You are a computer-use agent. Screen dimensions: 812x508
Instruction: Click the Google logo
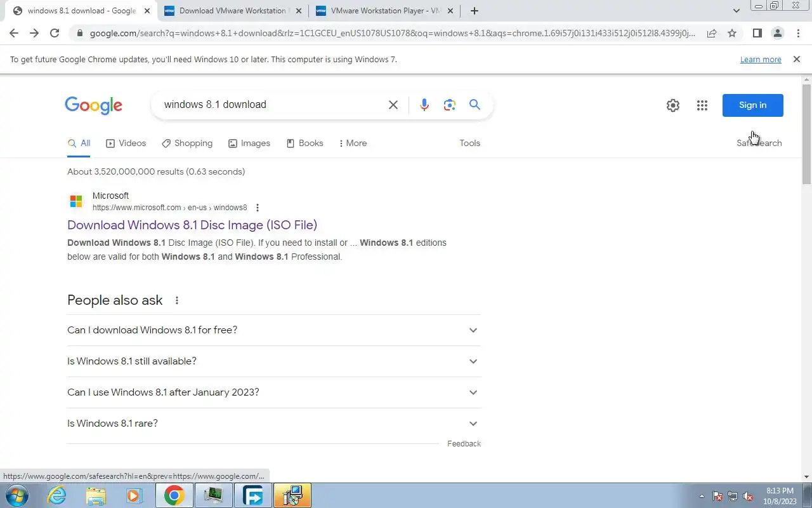click(93, 105)
